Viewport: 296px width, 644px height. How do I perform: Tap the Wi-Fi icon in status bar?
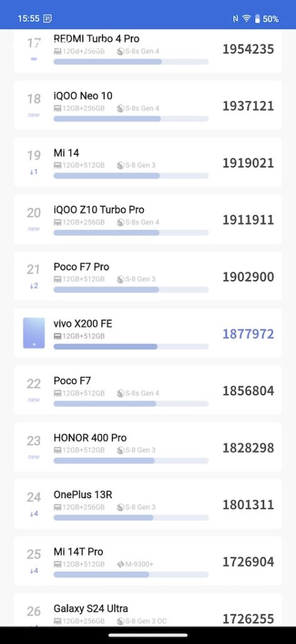click(x=246, y=18)
